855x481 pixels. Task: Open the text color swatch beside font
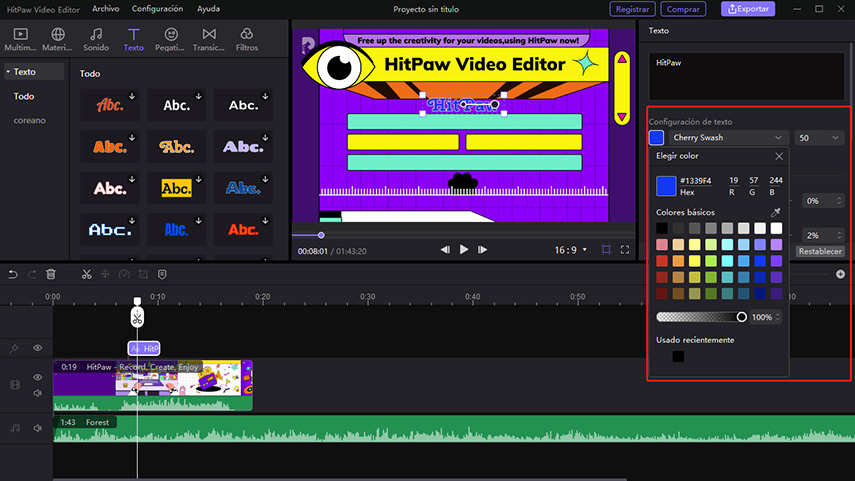pyautogui.click(x=656, y=137)
